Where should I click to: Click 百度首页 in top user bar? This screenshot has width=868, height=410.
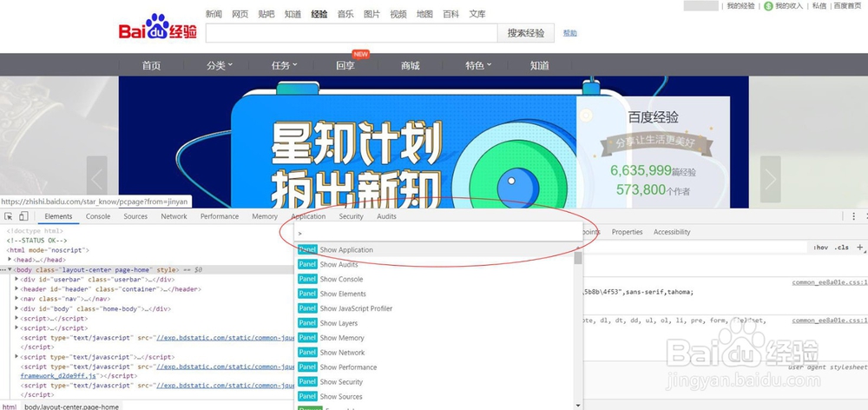847,5
